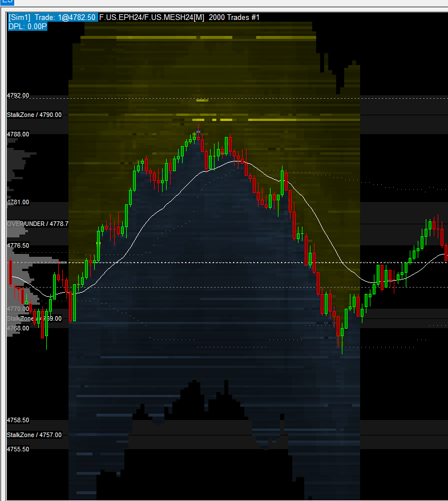
Task: Select the 4758.50 price level label
Action: point(18,420)
